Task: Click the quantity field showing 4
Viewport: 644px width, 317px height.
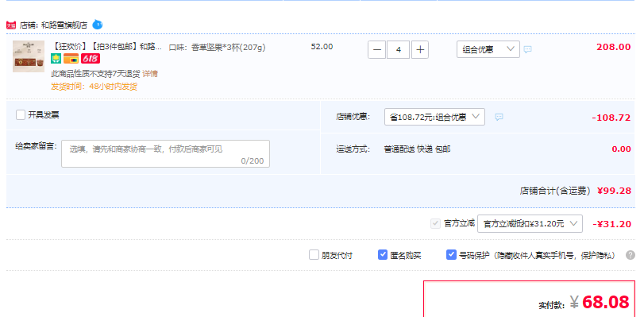Action: 398,50
